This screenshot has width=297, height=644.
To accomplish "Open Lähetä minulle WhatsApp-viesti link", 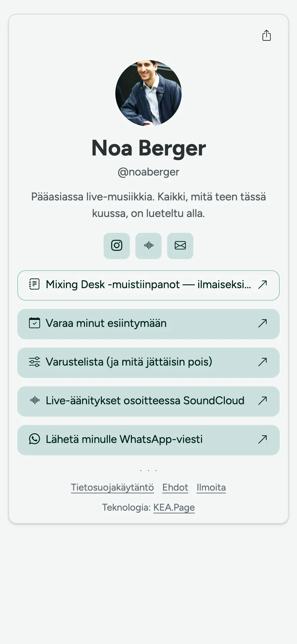I will pyautogui.click(x=148, y=440).
